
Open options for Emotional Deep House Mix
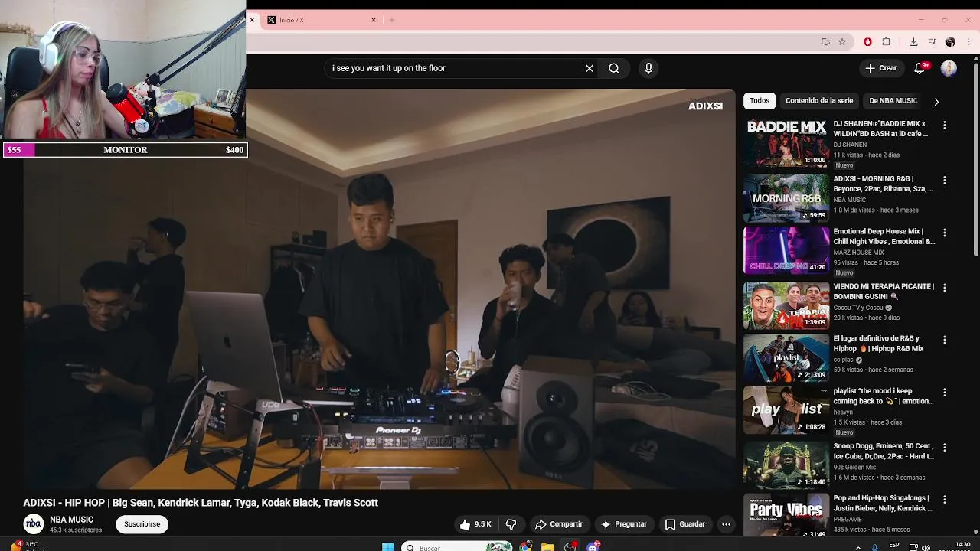[944, 232]
